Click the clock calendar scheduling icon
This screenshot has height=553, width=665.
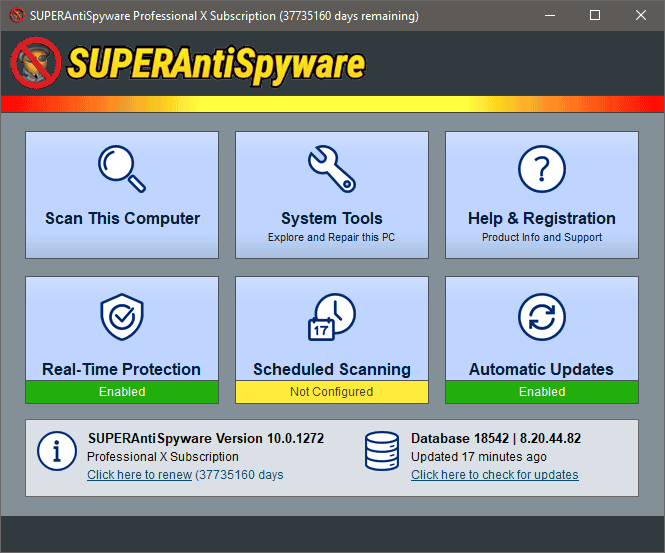(332, 317)
